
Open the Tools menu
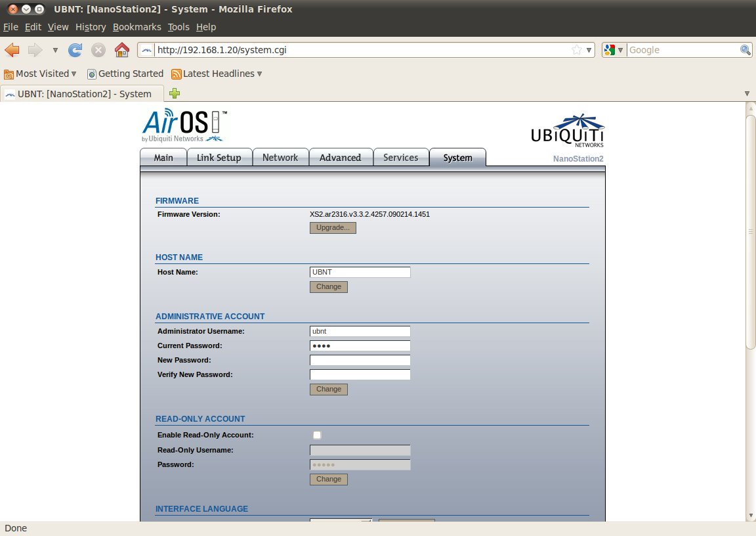pos(178,27)
